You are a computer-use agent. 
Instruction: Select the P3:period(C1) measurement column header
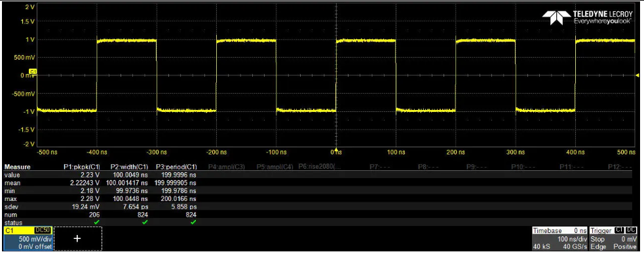176,168
